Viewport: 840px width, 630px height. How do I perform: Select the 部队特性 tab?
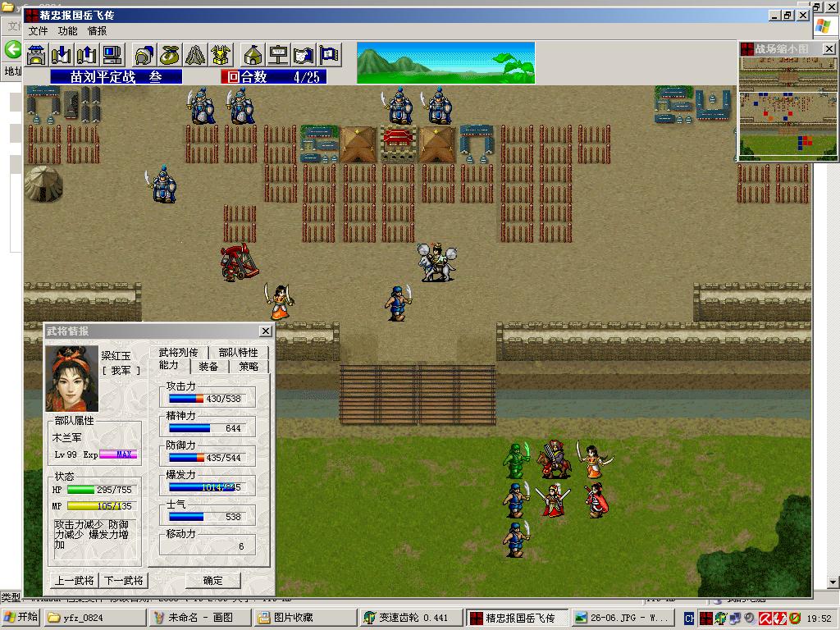pyautogui.click(x=238, y=353)
